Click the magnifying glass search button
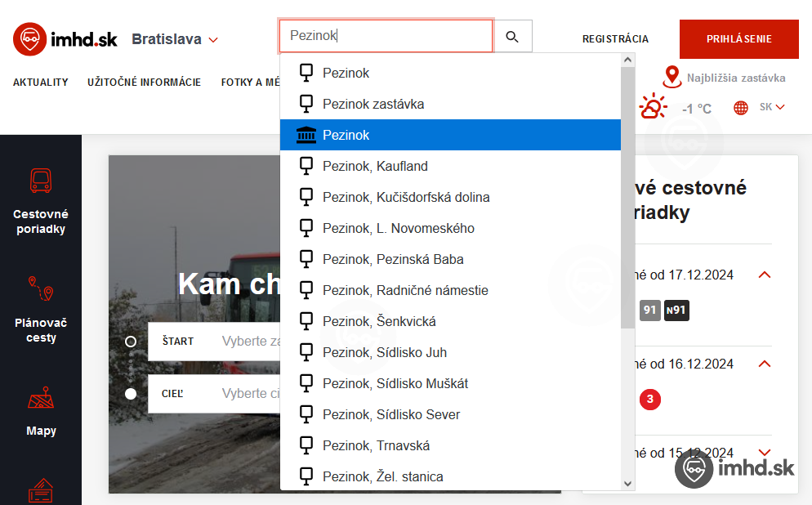 click(512, 37)
